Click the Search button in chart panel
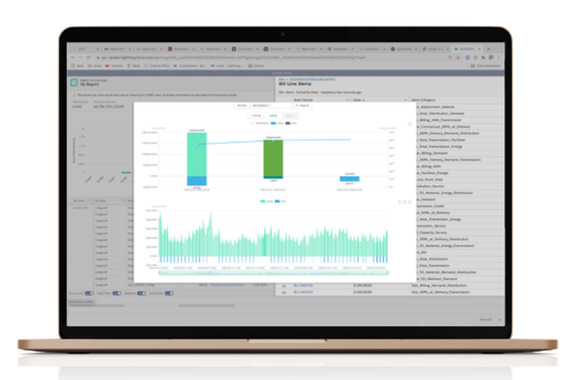588x380 pixels. click(x=302, y=106)
